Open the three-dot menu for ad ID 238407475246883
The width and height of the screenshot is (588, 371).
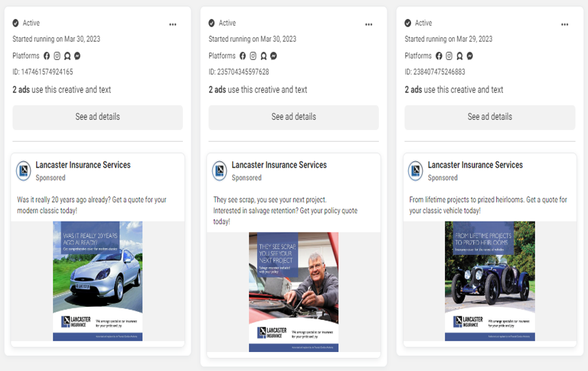(x=565, y=24)
